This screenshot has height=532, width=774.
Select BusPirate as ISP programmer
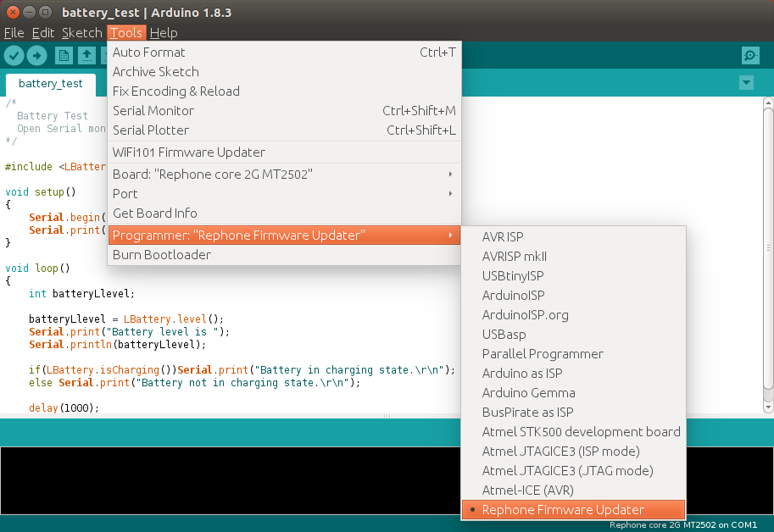pyautogui.click(x=574, y=413)
